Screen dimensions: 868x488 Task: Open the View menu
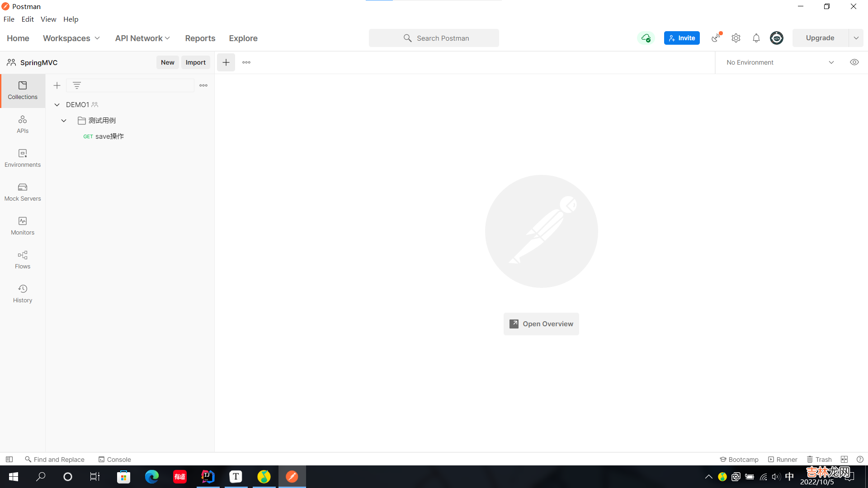coord(48,19)
